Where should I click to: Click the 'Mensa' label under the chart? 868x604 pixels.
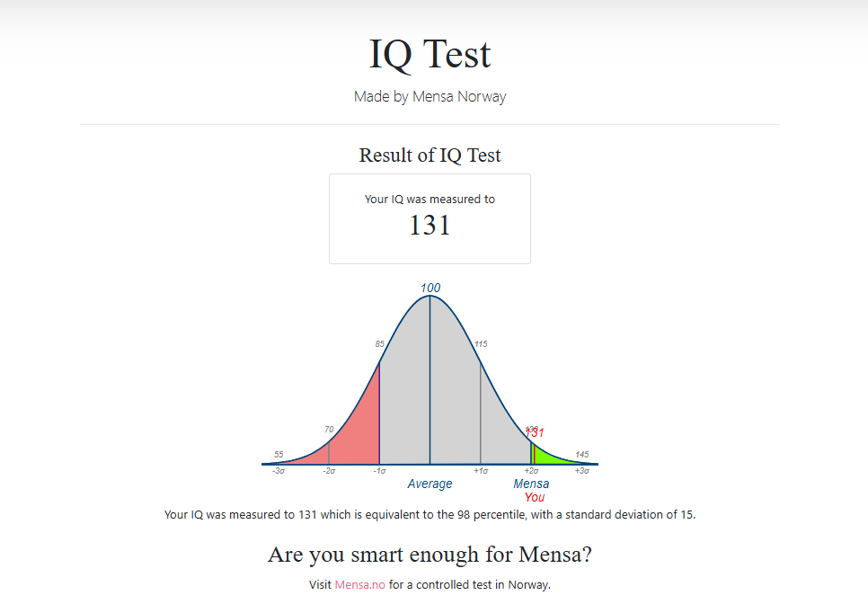[531, 484]
